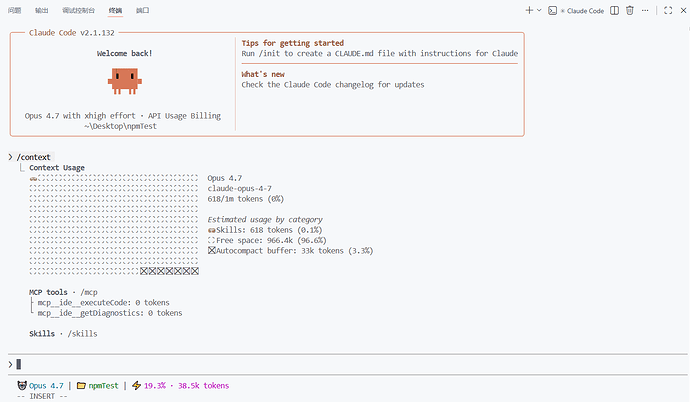Click 'Opus 4.7 with xhigh effort' text

pos(80,116)
